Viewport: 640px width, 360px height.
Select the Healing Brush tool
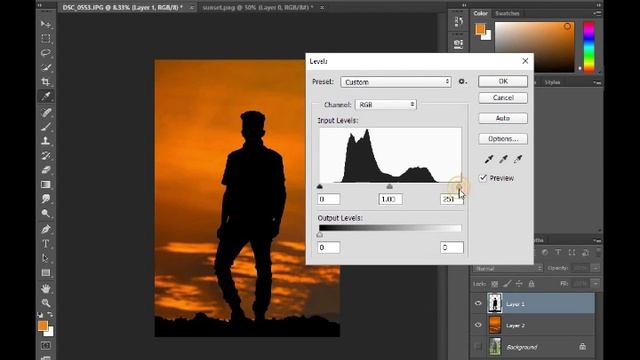tap(46, 112)
